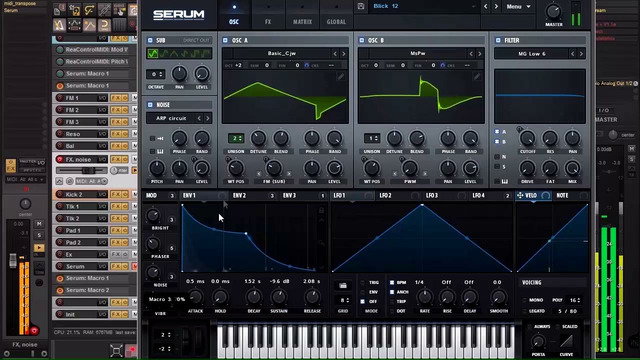Click the ENV1 lock icon

[x=321, y=210]
